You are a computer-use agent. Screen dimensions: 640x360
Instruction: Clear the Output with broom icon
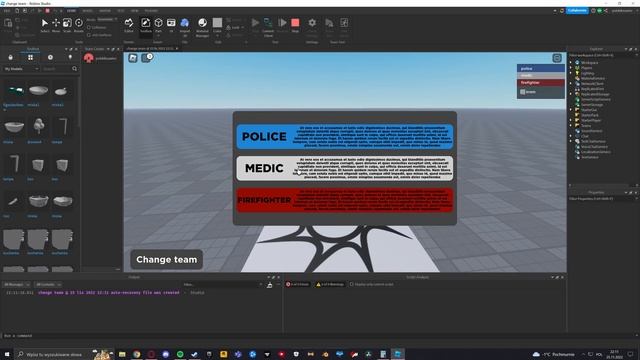[x=269, y=285]
